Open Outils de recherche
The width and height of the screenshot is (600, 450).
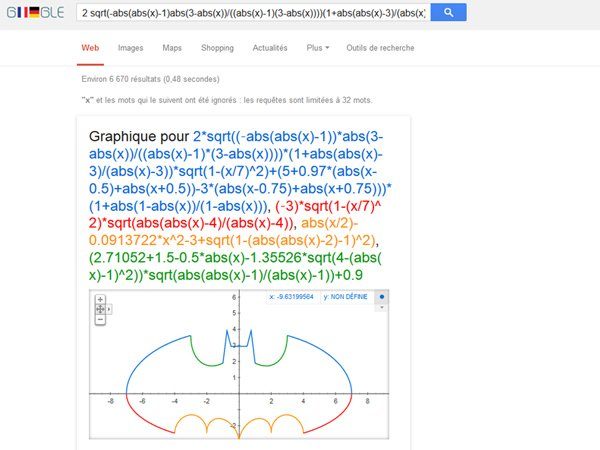pos(380,48)
